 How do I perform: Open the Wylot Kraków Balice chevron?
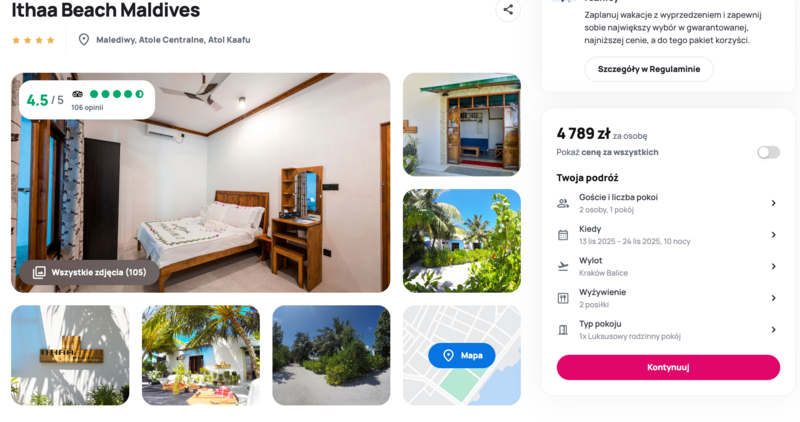click(x=773, y=266)
